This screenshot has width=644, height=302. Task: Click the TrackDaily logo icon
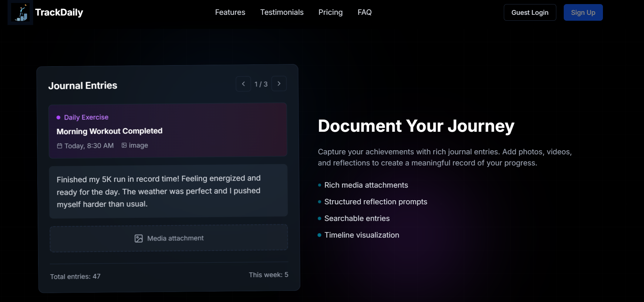pos(20,12)
